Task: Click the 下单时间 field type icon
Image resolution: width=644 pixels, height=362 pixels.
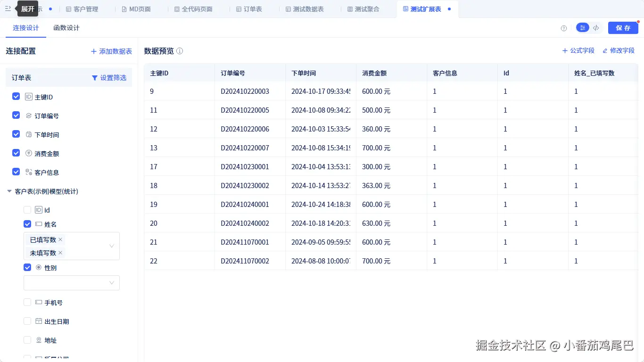Action: coord(29,134)
